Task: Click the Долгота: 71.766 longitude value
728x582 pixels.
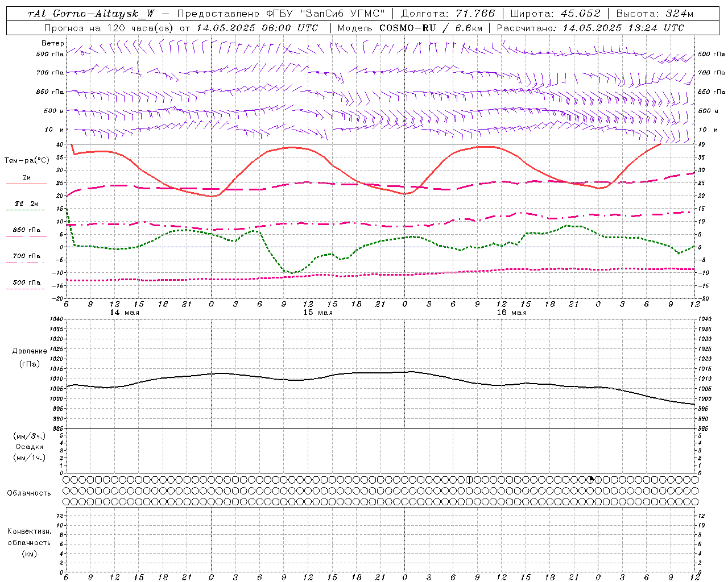Action: click(x=448, y=14)
